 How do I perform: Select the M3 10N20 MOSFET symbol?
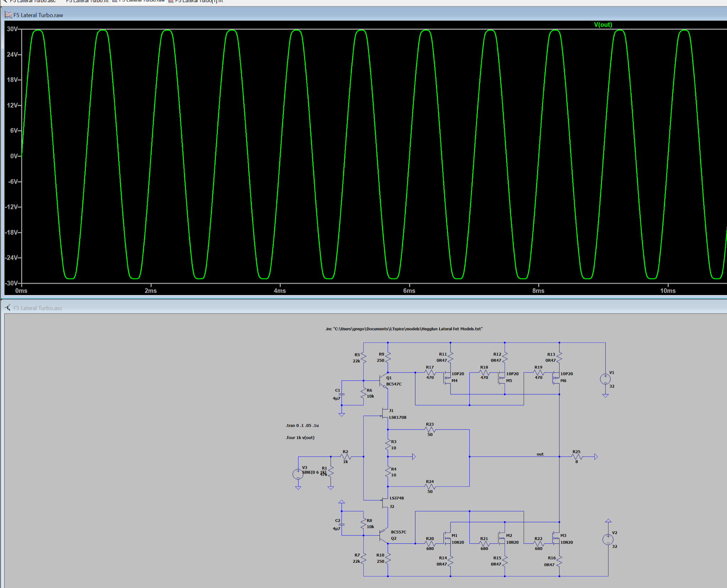point(556,538)
